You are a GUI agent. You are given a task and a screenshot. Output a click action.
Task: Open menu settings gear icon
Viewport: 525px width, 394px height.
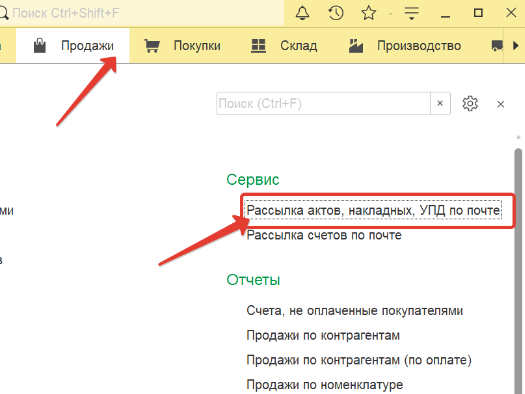point(470,104)
